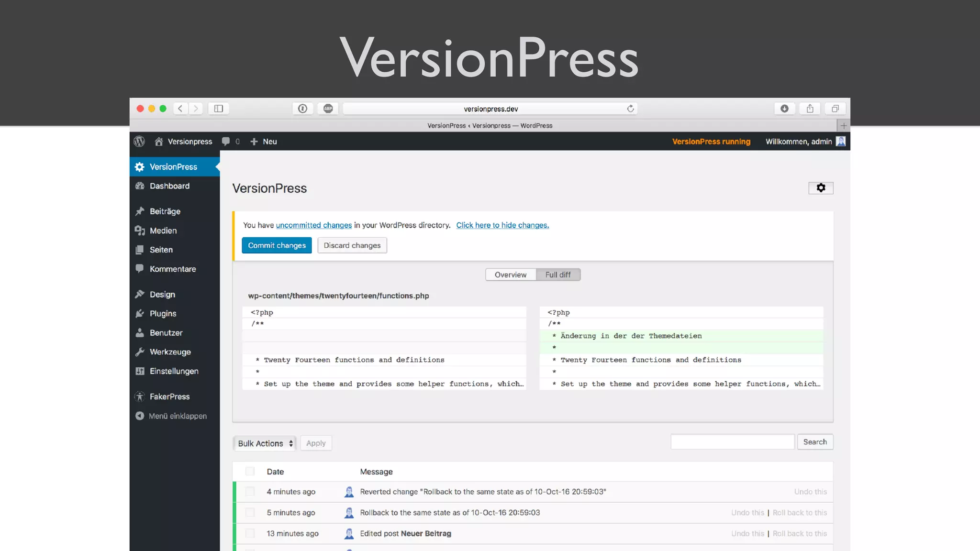Go forward with Safari forward arrow

pyautogui.click(x=196, y=109)
